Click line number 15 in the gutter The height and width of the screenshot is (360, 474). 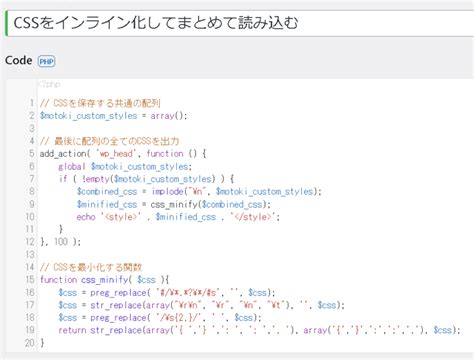click(30, 280)
